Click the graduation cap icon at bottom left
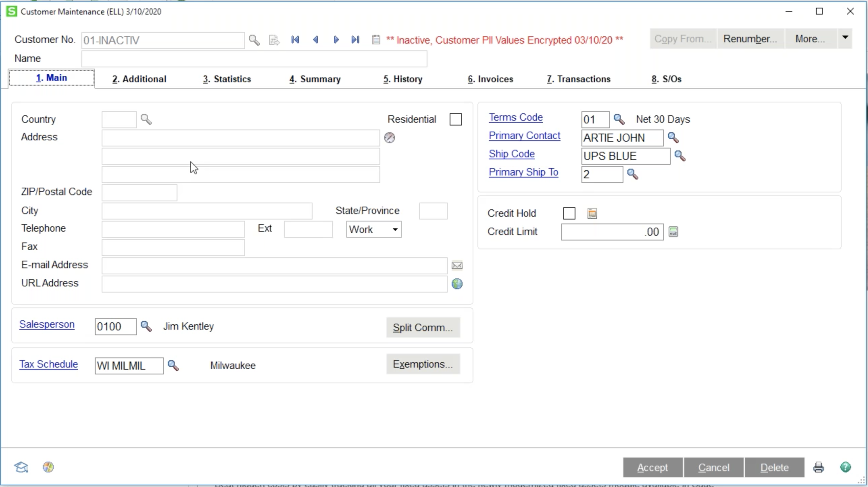 pos(21,467)
